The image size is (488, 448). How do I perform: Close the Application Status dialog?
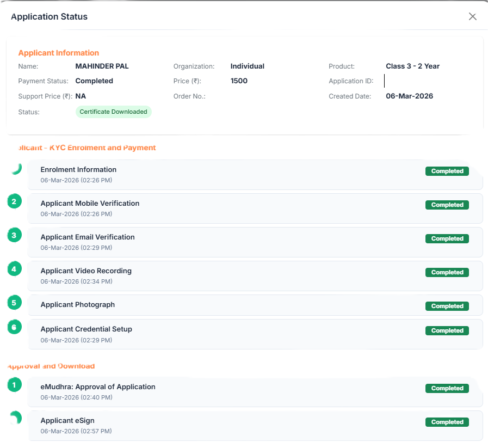[x=472, y=16]
